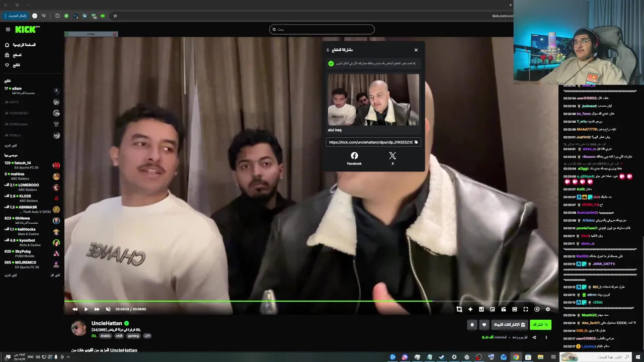644x362 pixels.
Task: Select the chill tag
Action: 119,336
